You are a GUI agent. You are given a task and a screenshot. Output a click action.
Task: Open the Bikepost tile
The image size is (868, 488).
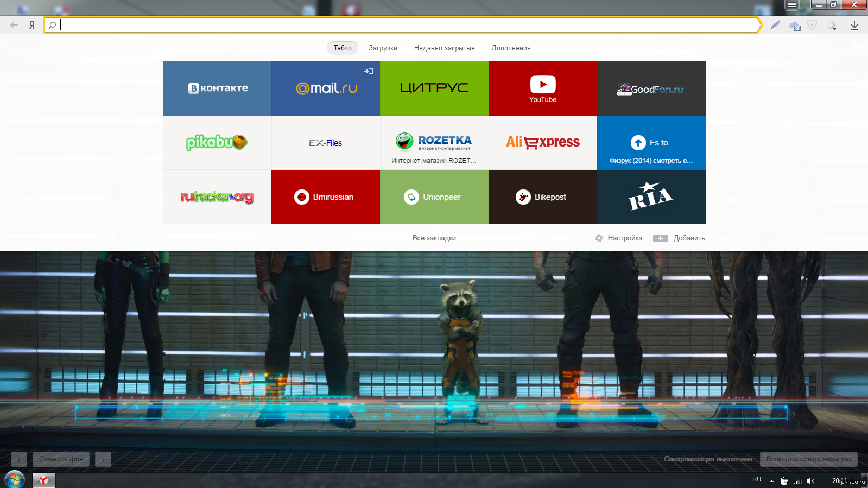[543, 197]
